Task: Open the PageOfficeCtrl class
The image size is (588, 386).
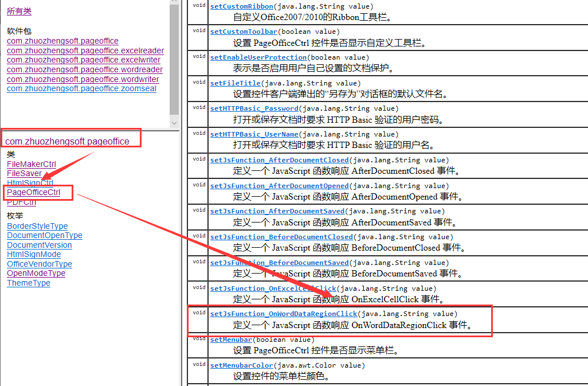Action: (34, 193)
